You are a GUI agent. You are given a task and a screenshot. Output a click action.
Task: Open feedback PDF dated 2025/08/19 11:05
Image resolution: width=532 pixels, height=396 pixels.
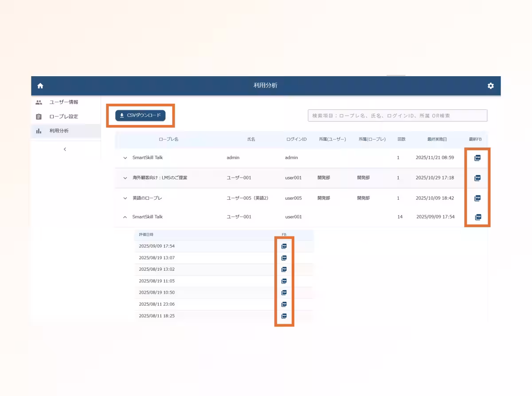(284, 281)
